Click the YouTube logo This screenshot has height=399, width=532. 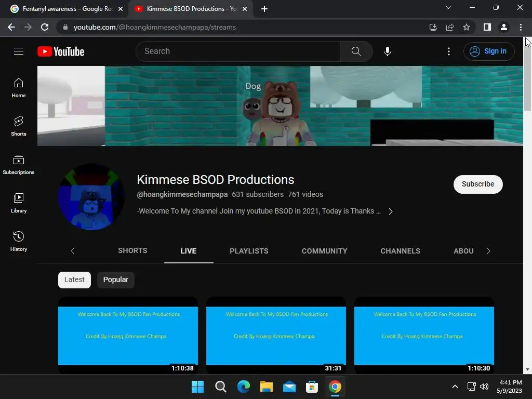click(61, 51)
